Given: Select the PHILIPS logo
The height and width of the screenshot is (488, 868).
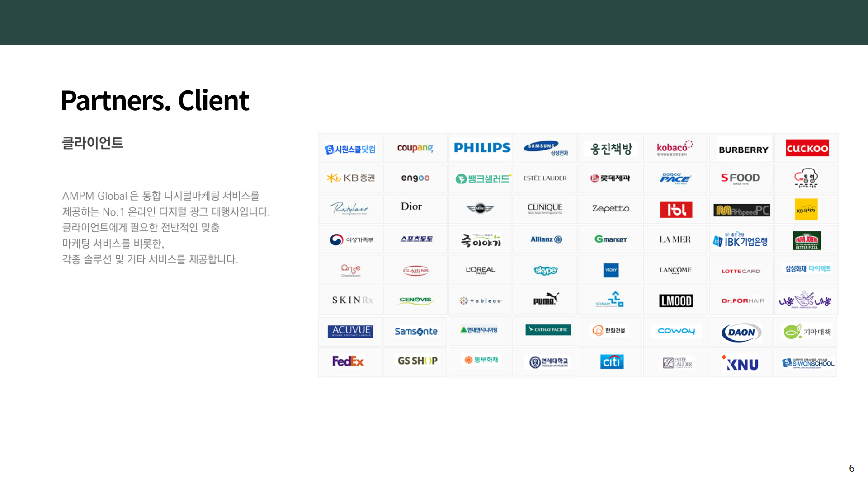Looking at the screenshot, I should point(482,148).
